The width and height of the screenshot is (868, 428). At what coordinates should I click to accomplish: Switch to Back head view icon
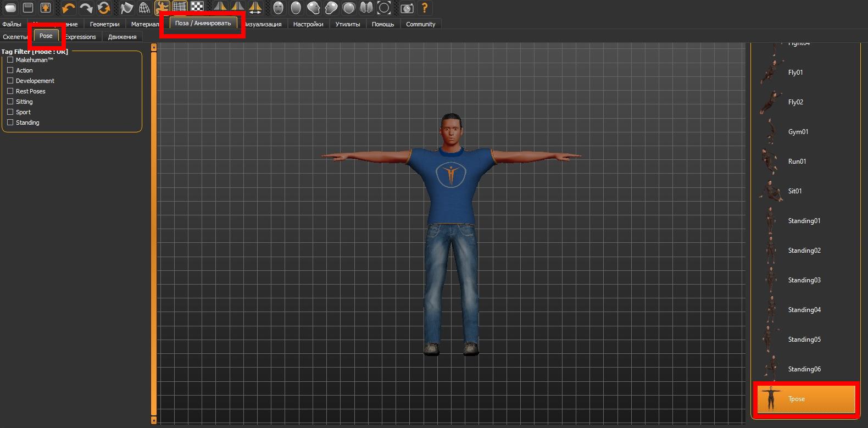coord(296,8)
